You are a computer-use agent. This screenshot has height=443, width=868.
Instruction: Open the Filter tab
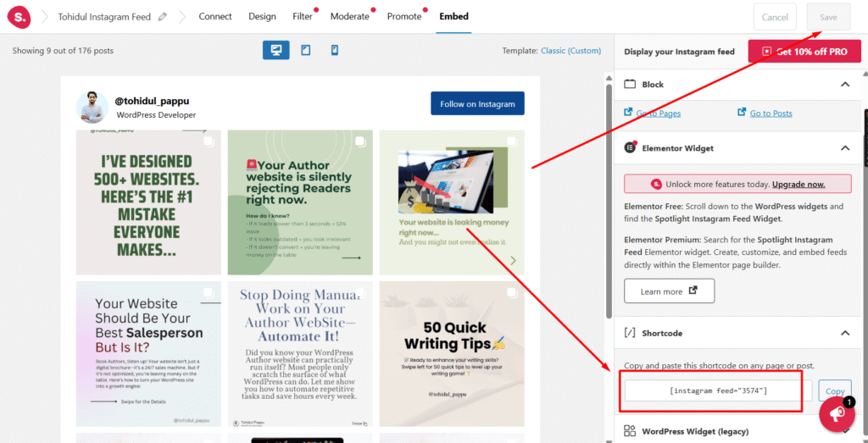(x=303, y=17)
